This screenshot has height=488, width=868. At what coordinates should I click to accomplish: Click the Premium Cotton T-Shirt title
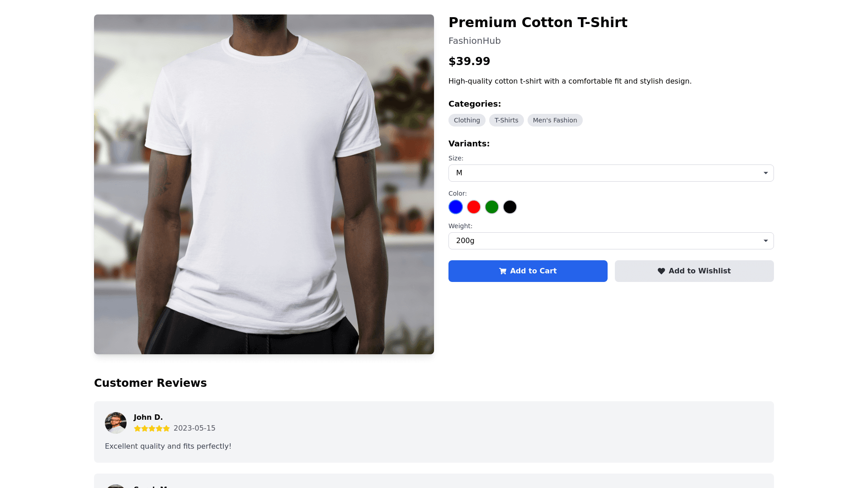(x=538, y=23)
